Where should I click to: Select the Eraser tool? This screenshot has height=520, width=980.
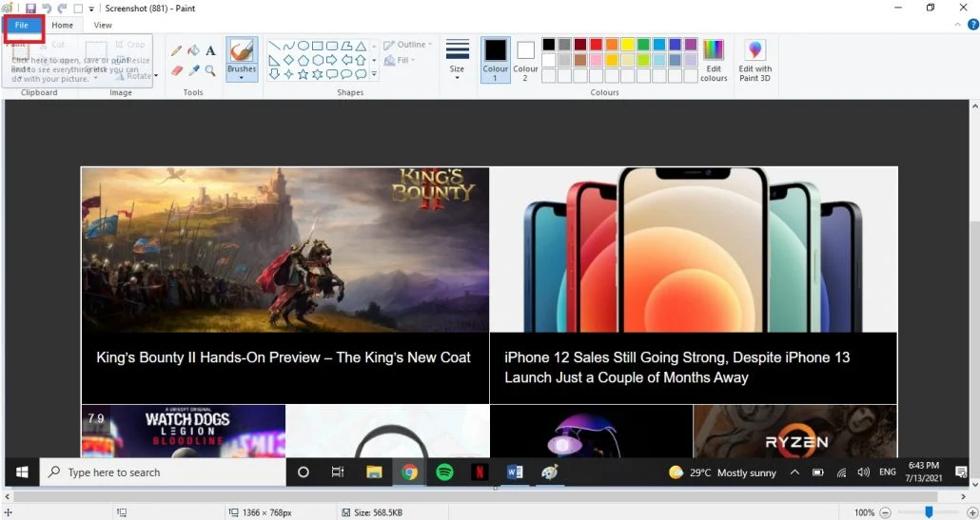[177, 70]
